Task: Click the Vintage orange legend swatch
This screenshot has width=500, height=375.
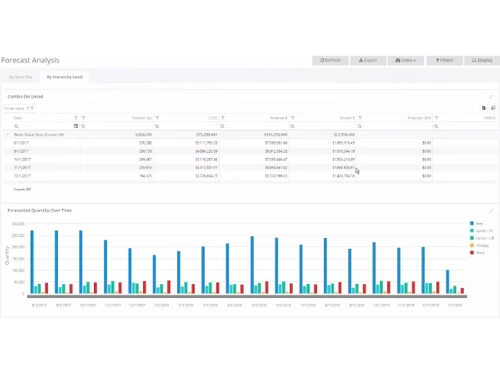Action: tap(472, 245)
